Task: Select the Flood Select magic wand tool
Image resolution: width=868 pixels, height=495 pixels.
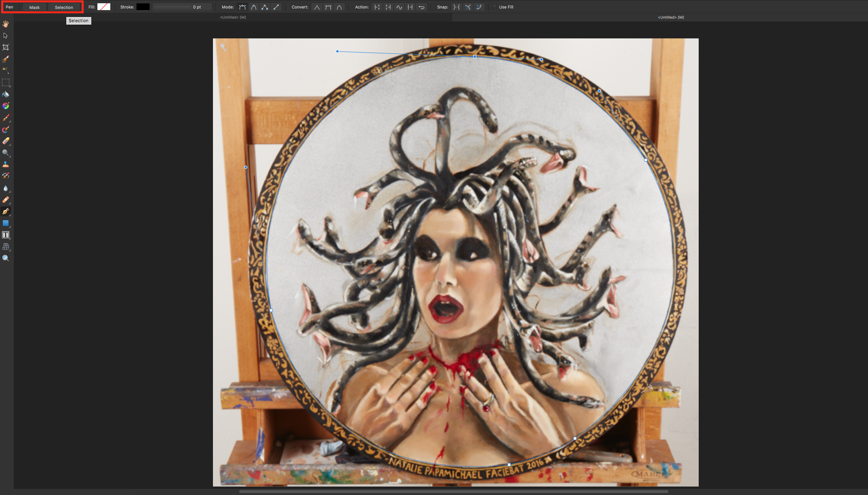Action: tap(6, 70)
